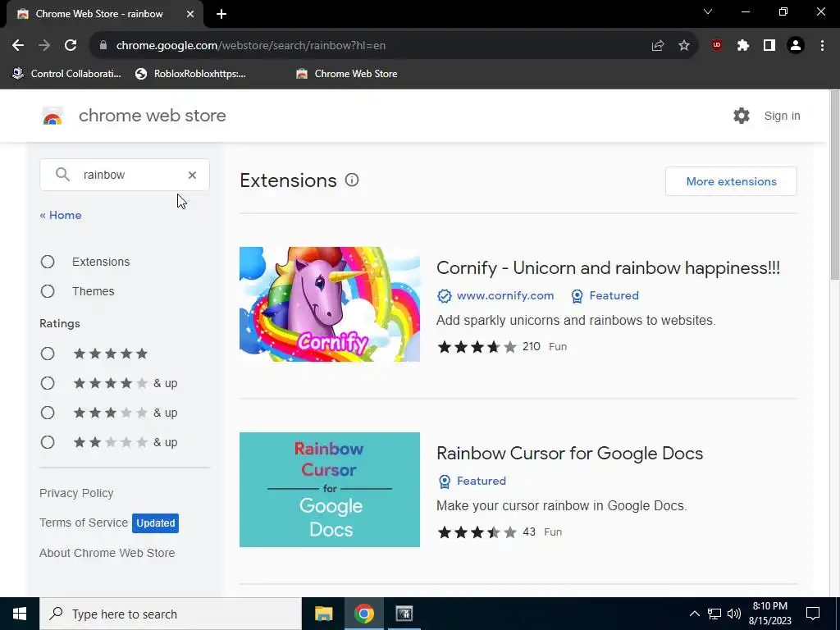Screen dimensions: 840x630
Task: Click the address bar URL
Action: (x=251, y=46)
